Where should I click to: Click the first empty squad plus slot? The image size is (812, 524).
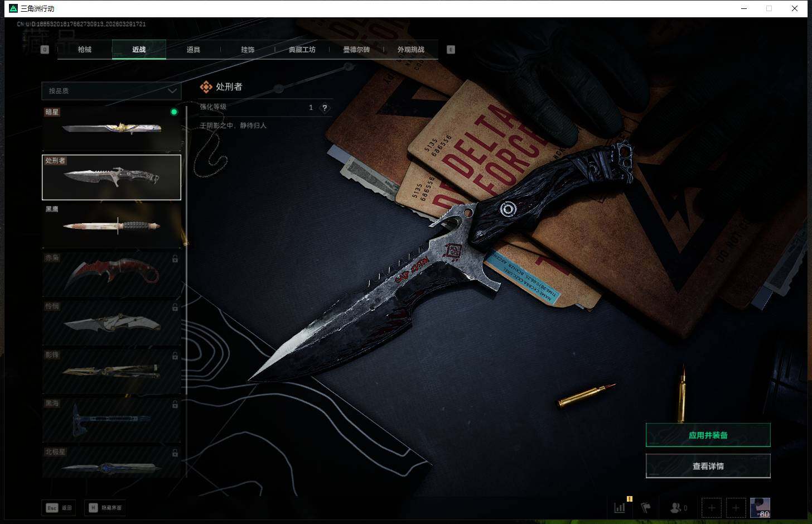tap(711, 508)
